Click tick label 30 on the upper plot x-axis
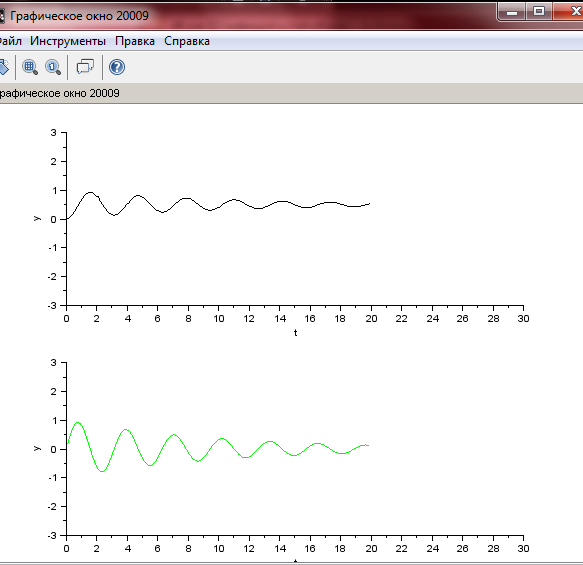Screen dimensions: 583x565 (x=523, y=319)
